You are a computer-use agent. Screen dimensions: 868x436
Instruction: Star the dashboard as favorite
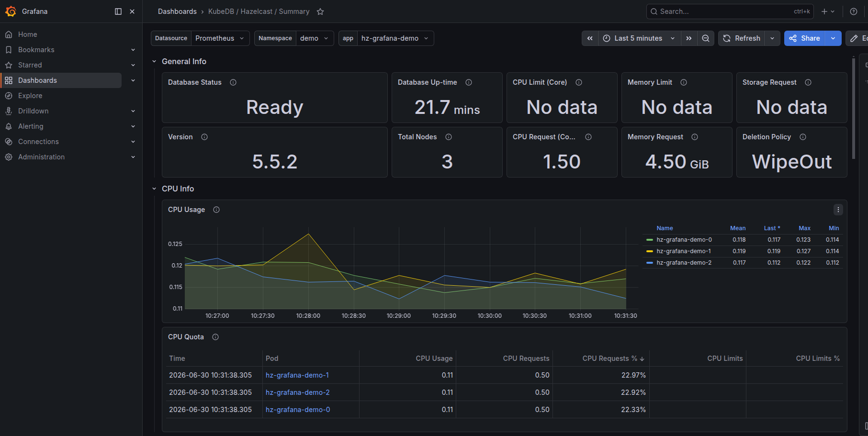click(320, 11)
